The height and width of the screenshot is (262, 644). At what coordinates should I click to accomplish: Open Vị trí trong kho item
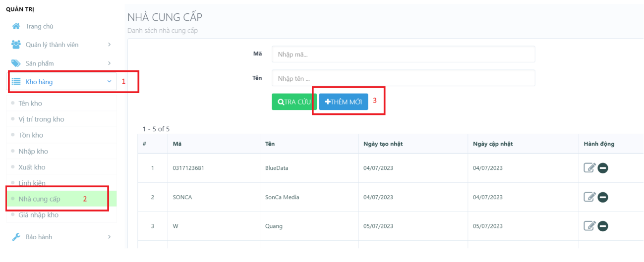pyautogui.click(x=41, y=119)
